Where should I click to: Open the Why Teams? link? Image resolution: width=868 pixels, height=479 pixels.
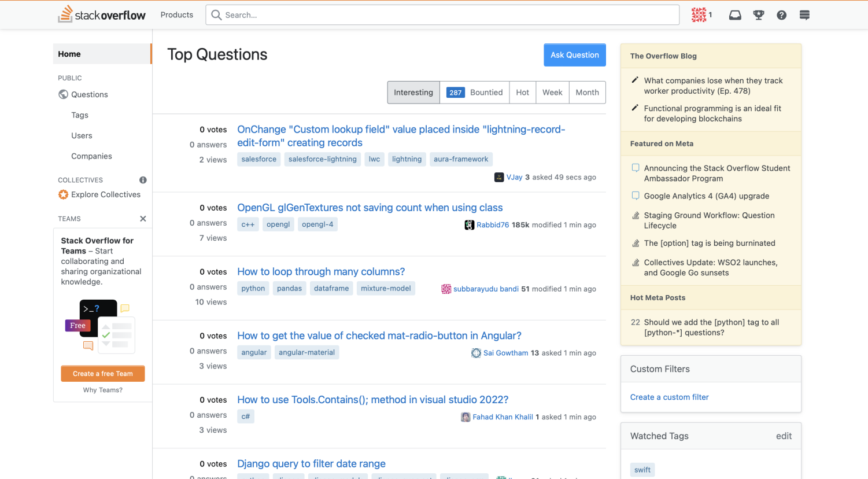(x=103, y=390)
